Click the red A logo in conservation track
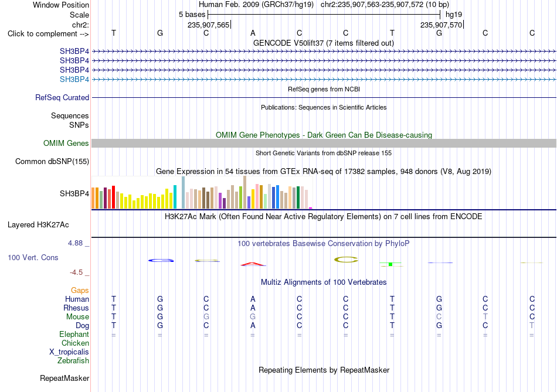557x392 pixels. (253, 264)
